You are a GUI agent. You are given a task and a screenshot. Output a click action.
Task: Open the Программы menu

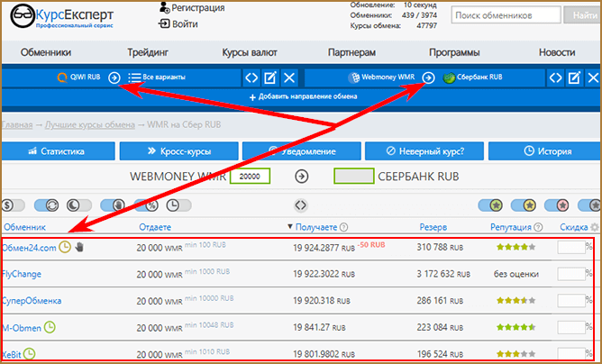(x=454, y=52)
